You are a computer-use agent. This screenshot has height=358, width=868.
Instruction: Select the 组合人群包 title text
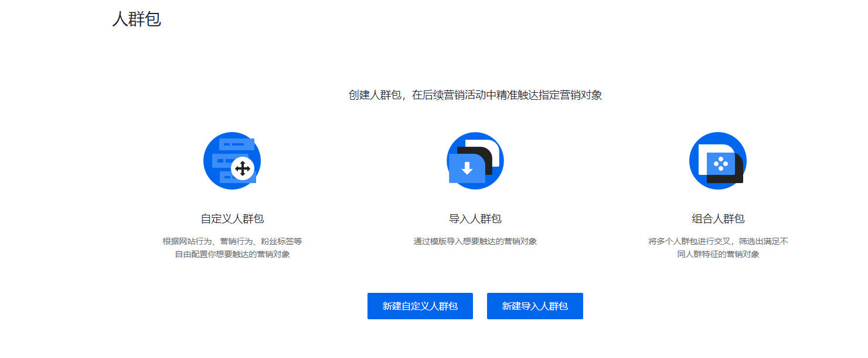[x=718, y=219]
